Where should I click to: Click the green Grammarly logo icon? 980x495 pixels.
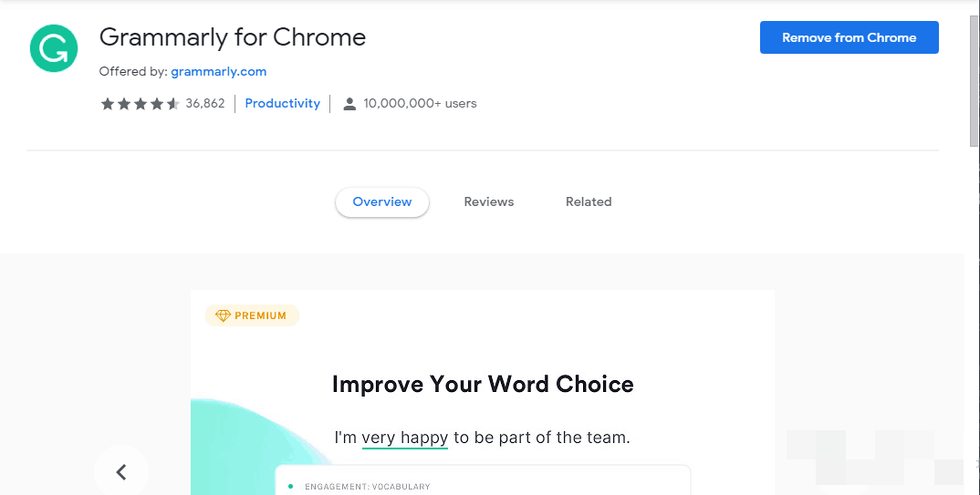(54, 48)
